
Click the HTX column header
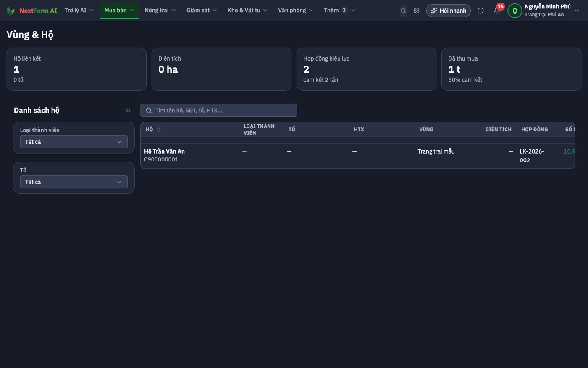[x=359, y=130]
